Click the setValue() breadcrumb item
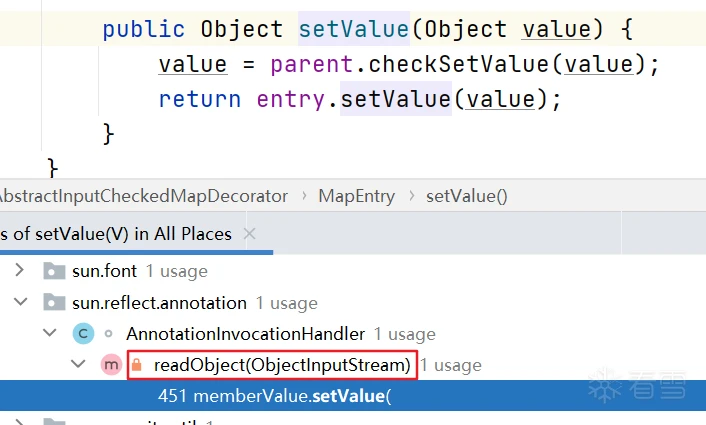 466,196
